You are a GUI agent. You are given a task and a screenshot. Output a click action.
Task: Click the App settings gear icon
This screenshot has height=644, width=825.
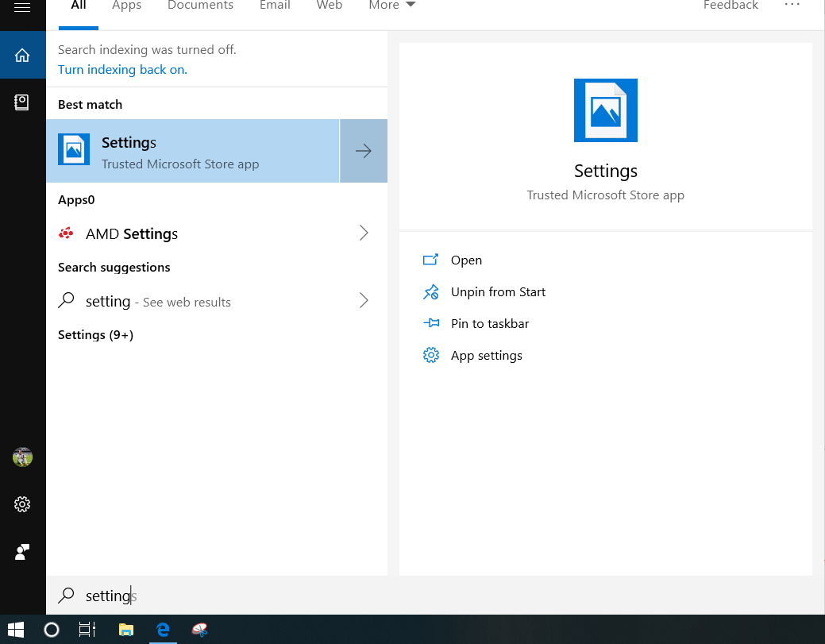[x=431, y=355]
